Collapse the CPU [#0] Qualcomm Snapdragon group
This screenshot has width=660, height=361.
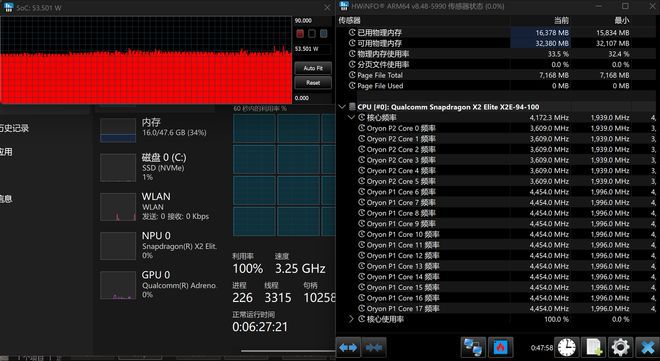pyautogui.click(x=342, y=107)
